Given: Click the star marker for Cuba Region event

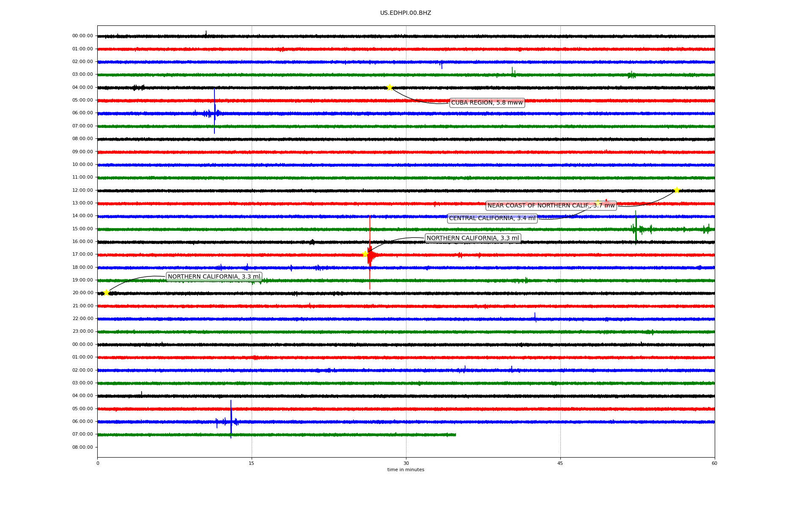Looking at the screenshot, I should click(x=390, y=88).
